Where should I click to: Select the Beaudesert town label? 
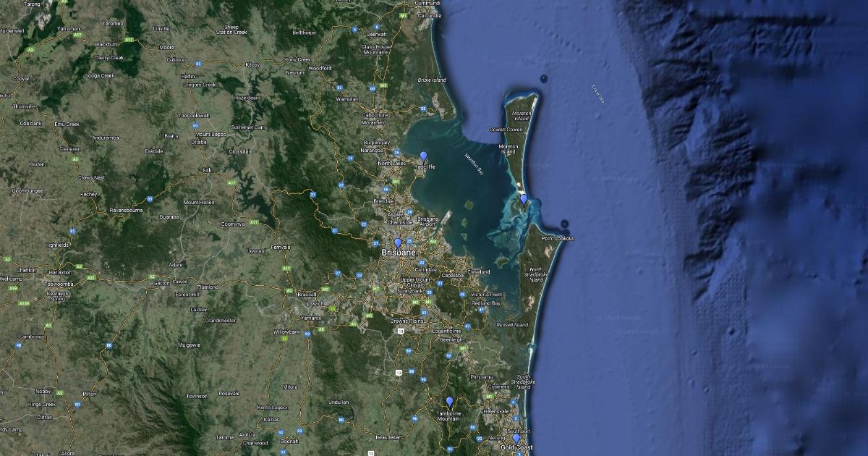(x=388, y=437)
